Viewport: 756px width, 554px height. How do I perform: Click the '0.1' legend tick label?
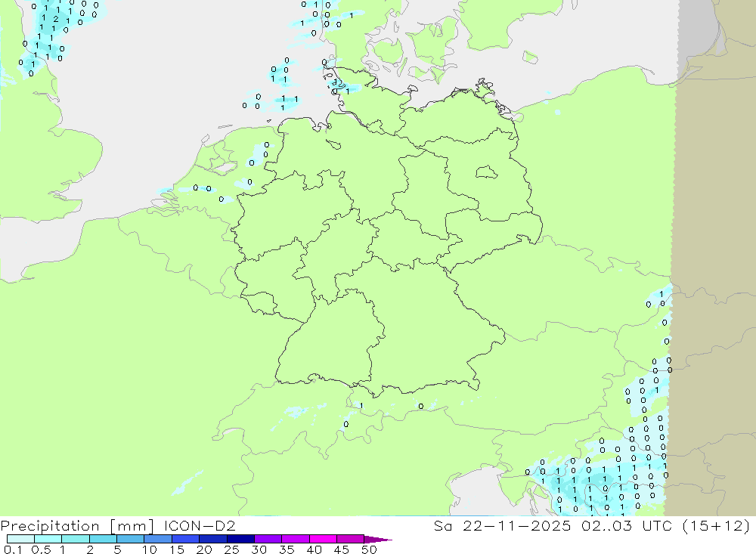pyautogui.click(x=13, y=549)
